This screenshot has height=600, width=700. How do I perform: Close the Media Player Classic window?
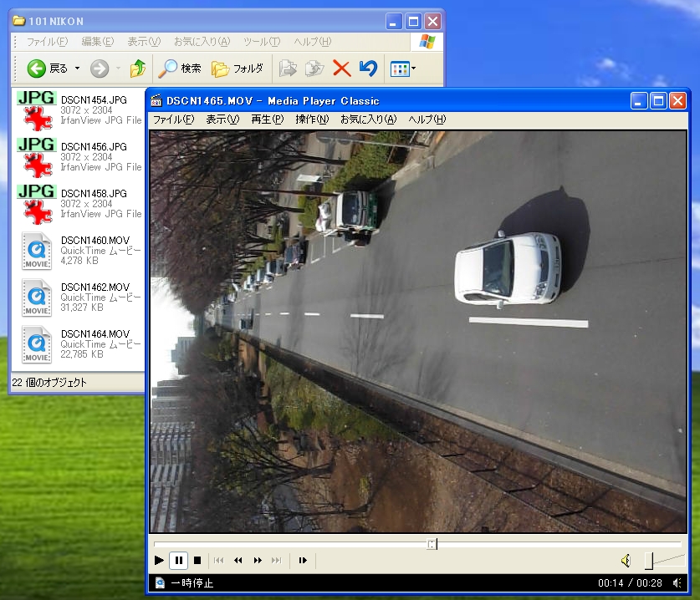coord(677,101)
